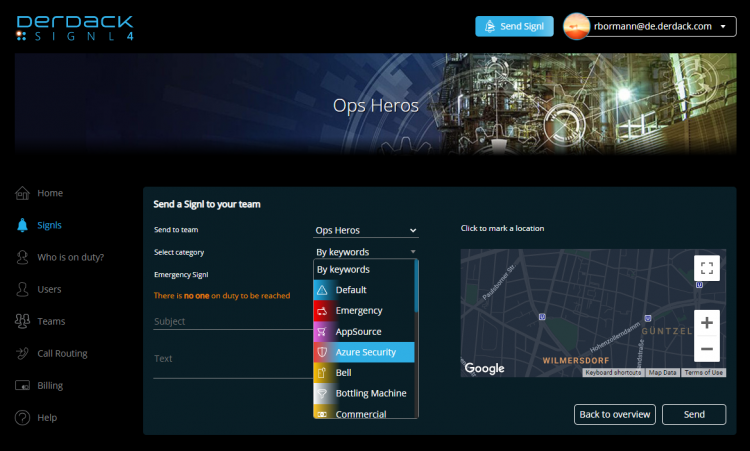Open Signls page in sidebar

[x=49, y=225]
